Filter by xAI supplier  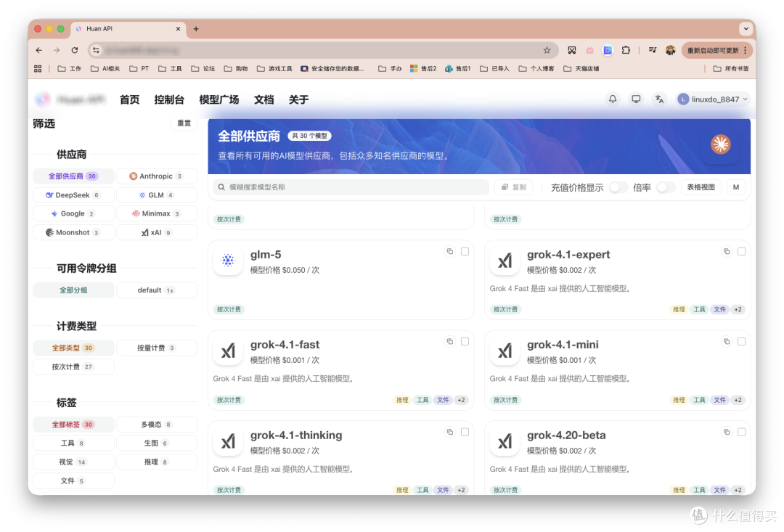(157, 232)
